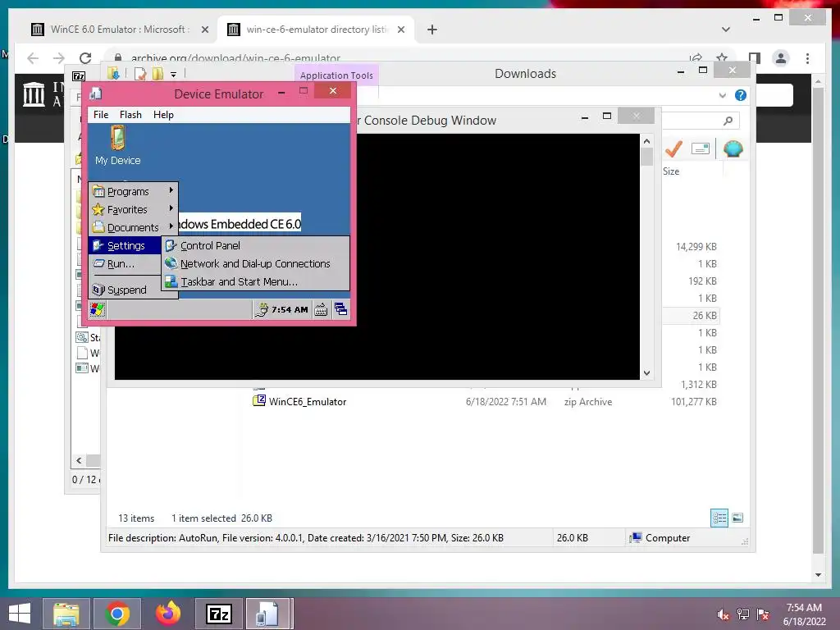This screenshot has width=840, height=630.
Task: Open Help menu in Device Emulator
Action: 163,115
